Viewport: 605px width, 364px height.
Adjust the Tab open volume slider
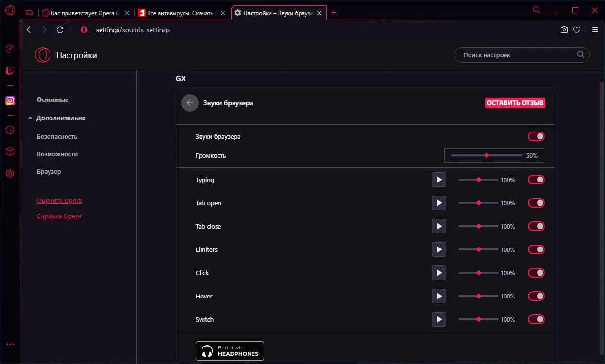[x=478, y=203]
